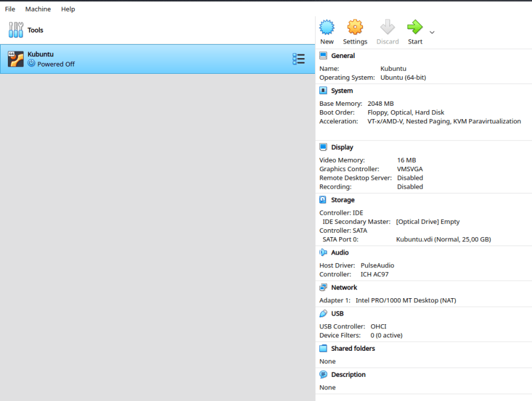532x401 pixels.
Task: Click the Powered Off status text
Action: pos(56,64)
